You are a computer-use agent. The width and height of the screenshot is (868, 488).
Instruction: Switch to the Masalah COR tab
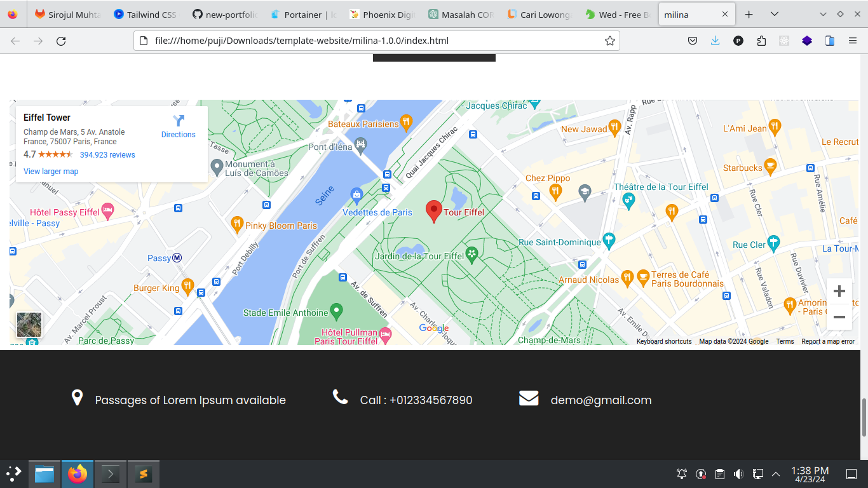[x=461, y=14]
